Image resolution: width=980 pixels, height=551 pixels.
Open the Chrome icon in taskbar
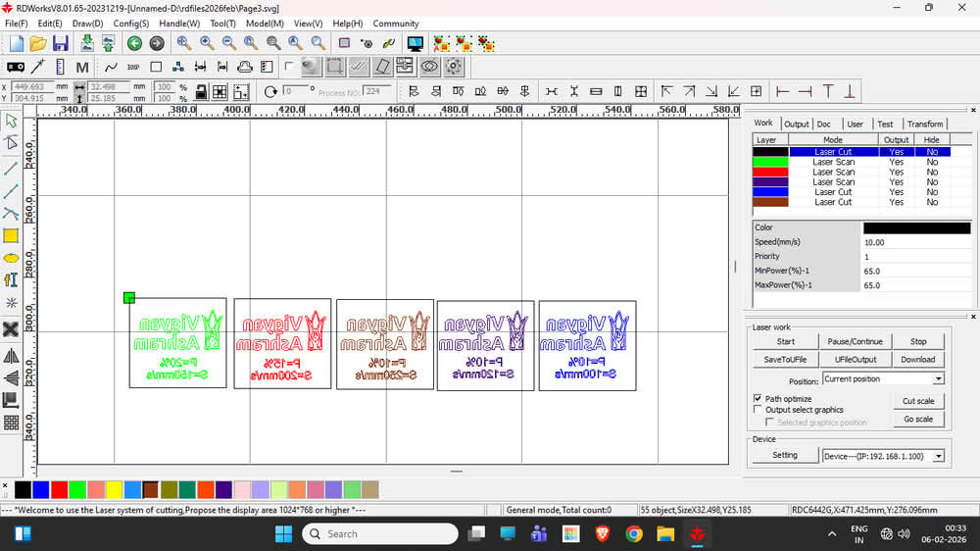coord(634,534)
